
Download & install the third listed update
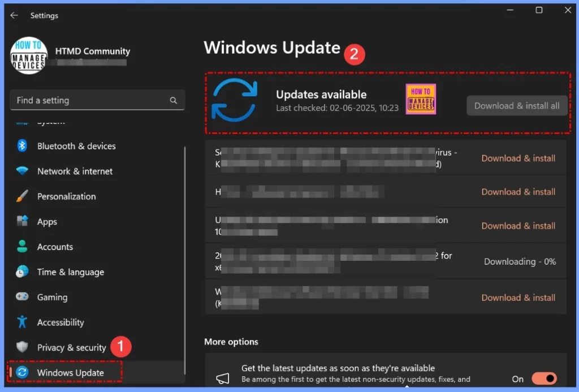coord(518,226)
